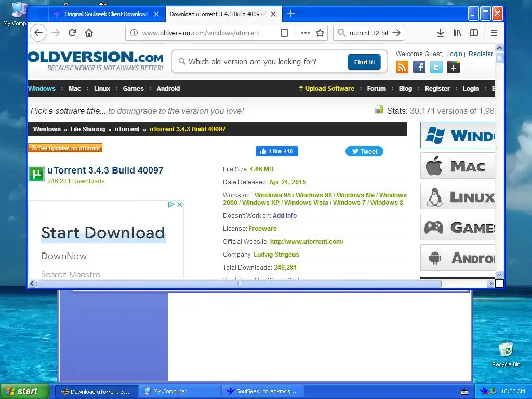Image resolution: width=532 pixels, height=399 pixels.
Task: Close the Download uTorrent 3.4.3 tab
Action: (x=273, y=14)
